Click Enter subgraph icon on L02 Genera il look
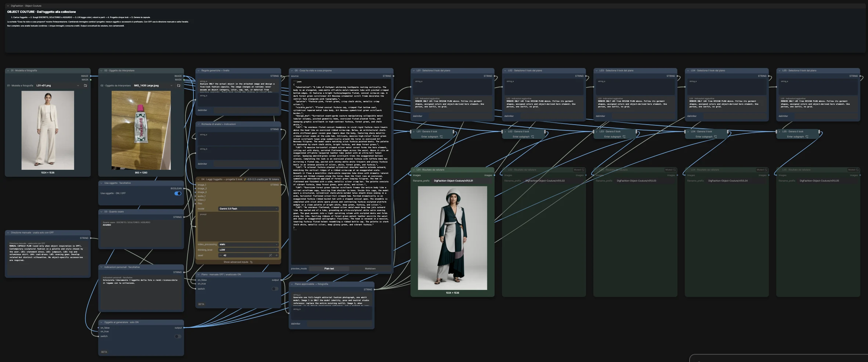This screenshot has width=868, height=362. [533, 137]
